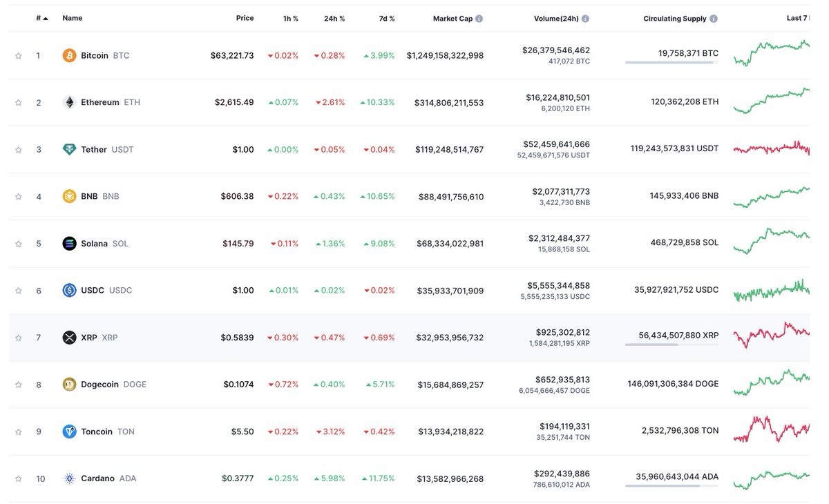Click the Ethereum logo icon
The height and width of the screenshot is (504, 829).
point(69,102)
